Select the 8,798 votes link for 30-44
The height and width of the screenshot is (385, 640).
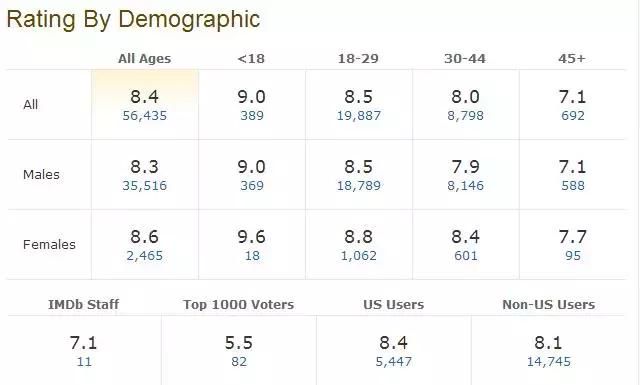point(465,116)
